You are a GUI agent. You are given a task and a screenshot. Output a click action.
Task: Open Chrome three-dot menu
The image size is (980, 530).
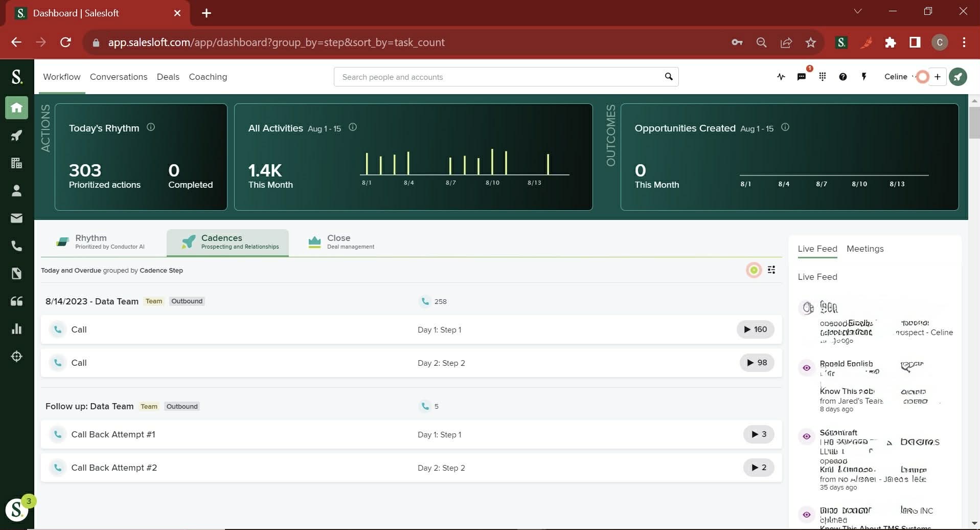pyautogui.click(x=964, y=42)
